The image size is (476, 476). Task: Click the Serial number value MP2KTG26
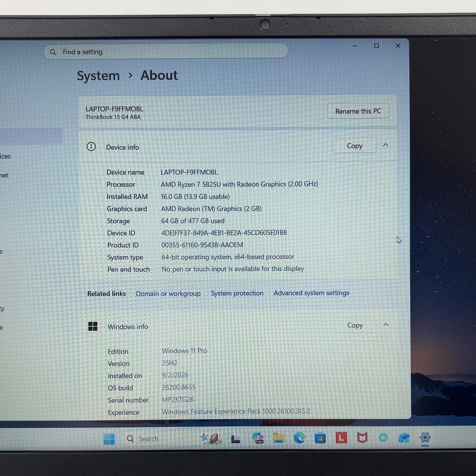coord(178,400)
